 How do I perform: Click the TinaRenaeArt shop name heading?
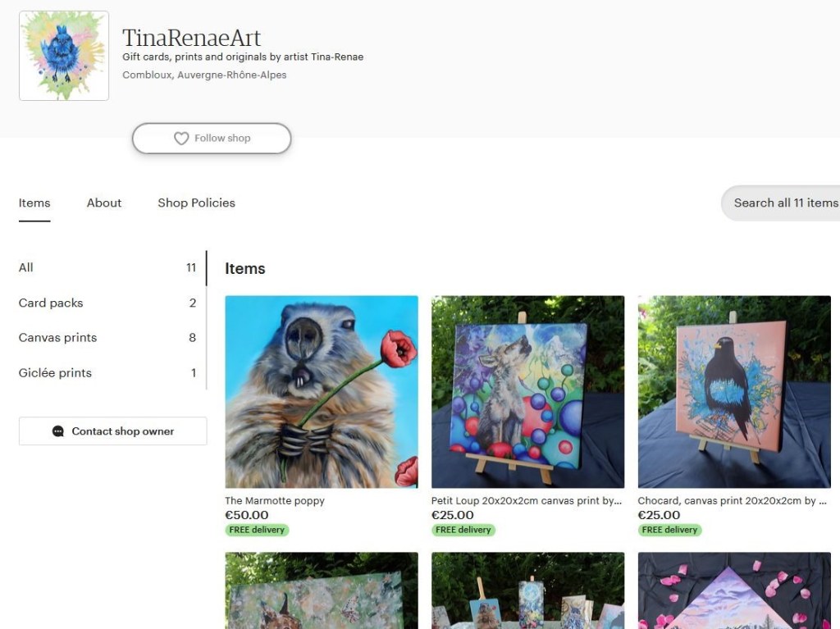click(x=191, y=38)
